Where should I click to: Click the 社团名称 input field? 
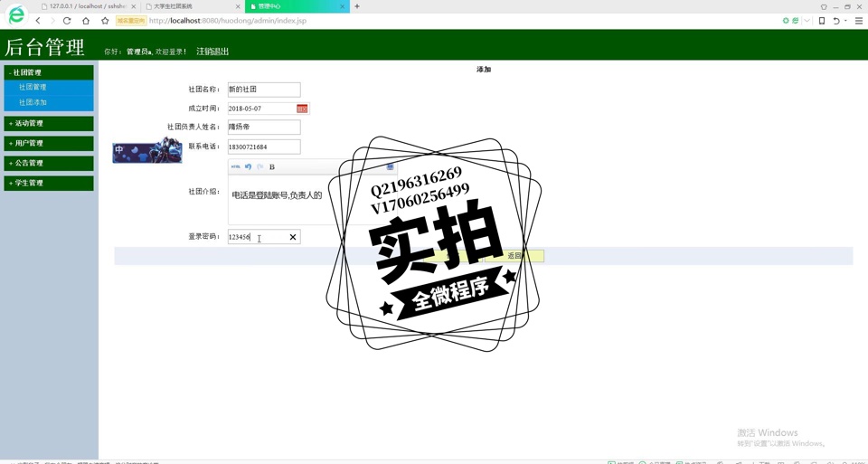pos(263,90)
